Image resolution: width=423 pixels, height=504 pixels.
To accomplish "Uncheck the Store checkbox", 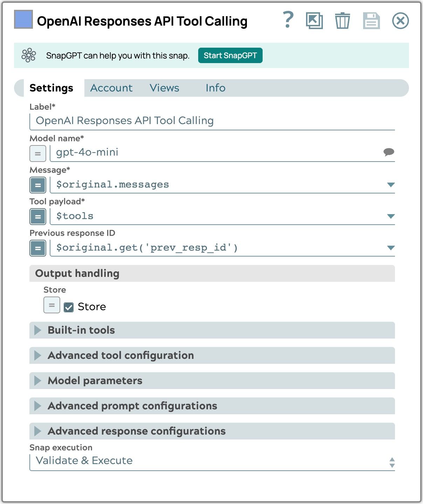I will tap(69, 307).
